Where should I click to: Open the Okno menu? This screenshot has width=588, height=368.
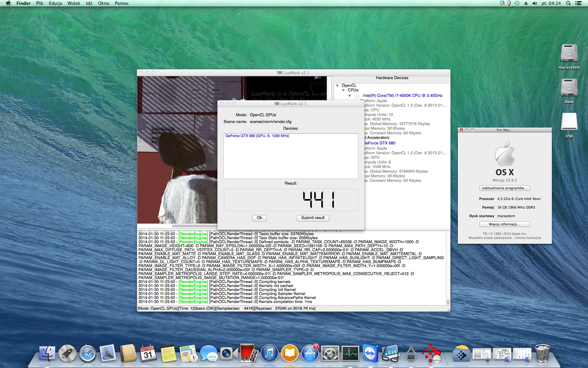pos(104,3)
